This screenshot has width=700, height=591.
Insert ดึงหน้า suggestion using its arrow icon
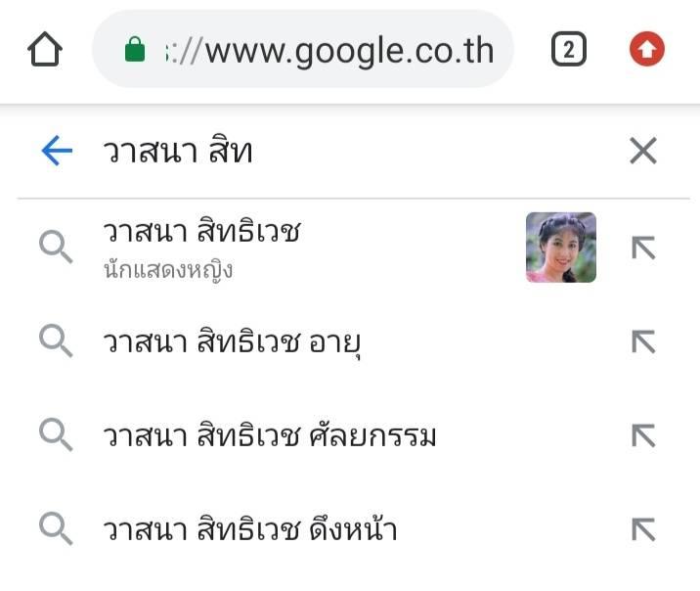click(x=643, y=529)
